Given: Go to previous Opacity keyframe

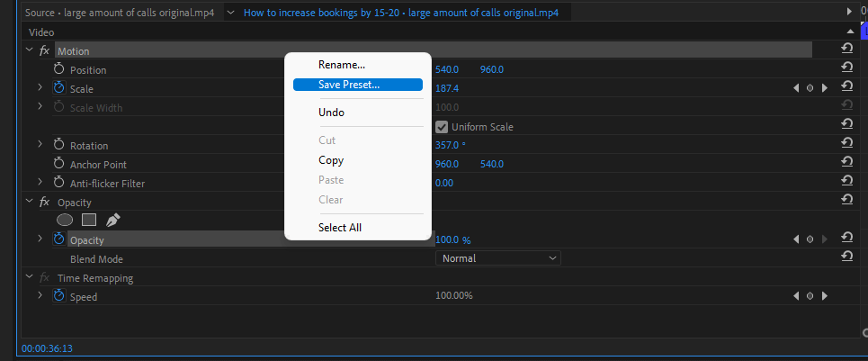Looking at the screenshot, I should [796, 239].
